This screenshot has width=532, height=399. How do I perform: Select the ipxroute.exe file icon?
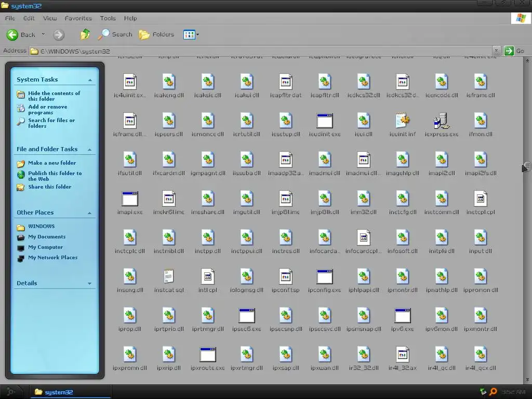click(x=208, y=354)
